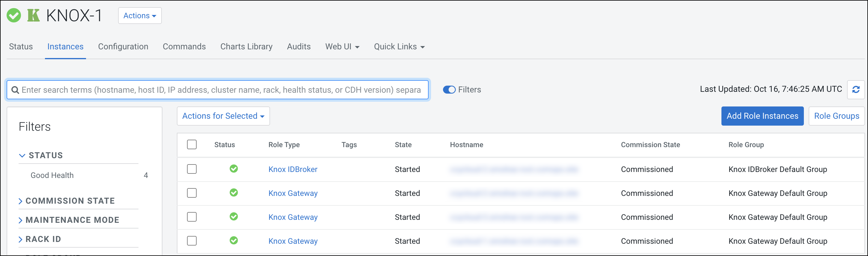Switch to the Configuration tab
This screenshot has width=868, height=256.
tap(123, 47)
